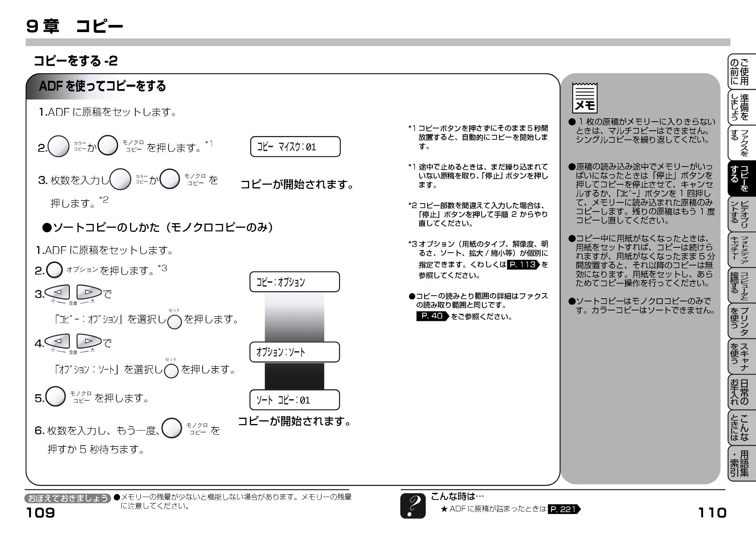Click the monochrome copy button in sort step 5
Screen dimensions: 756x534
[x=56, y=396]
